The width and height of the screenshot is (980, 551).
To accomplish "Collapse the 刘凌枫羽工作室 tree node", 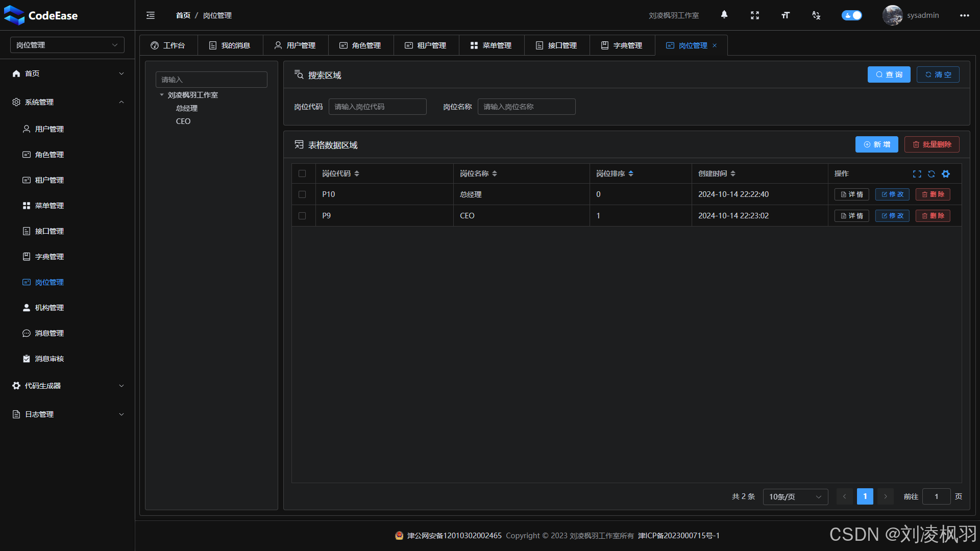I will pyautogui.click(x=162, y=95).
